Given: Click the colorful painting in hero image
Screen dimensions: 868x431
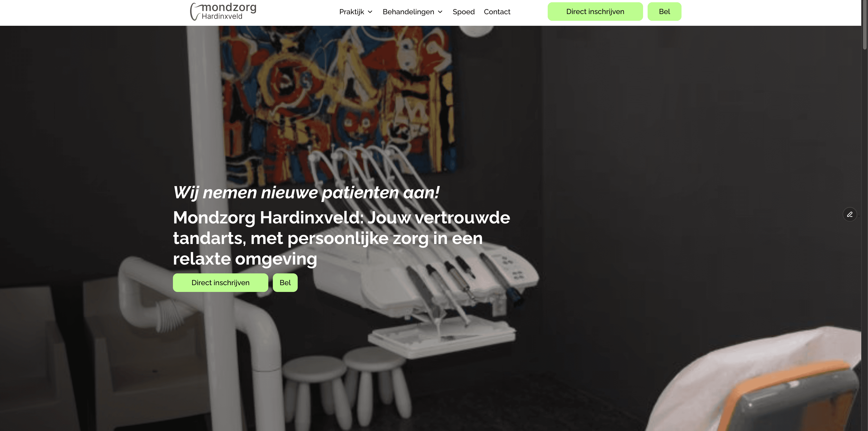Looking at the screenshot, I should point(337,98).
